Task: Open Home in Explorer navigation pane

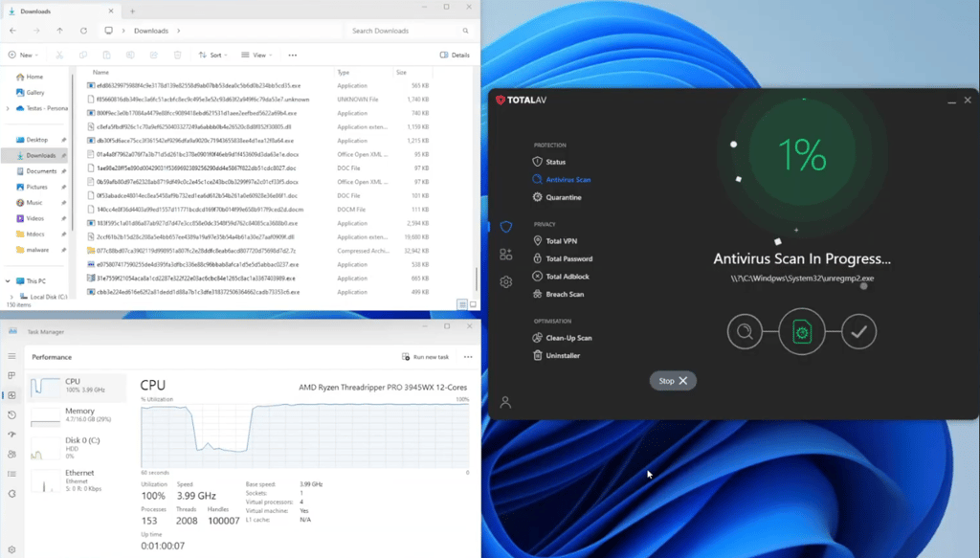Action: [x=30, y=77]
